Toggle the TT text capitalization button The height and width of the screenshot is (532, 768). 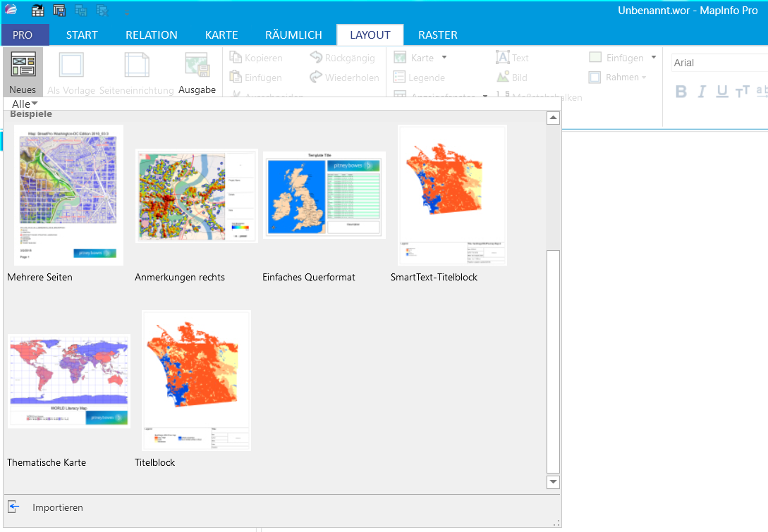(743, 91)
